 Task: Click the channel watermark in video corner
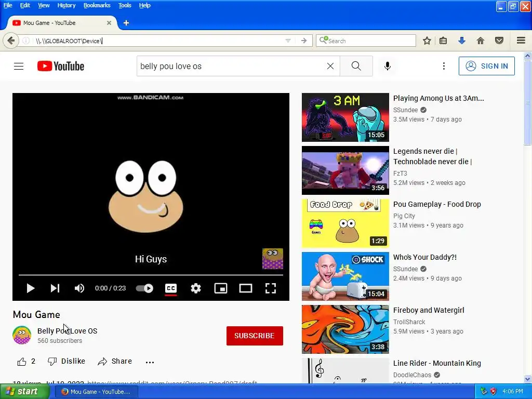pyautogui.click(x=272, y=259)
